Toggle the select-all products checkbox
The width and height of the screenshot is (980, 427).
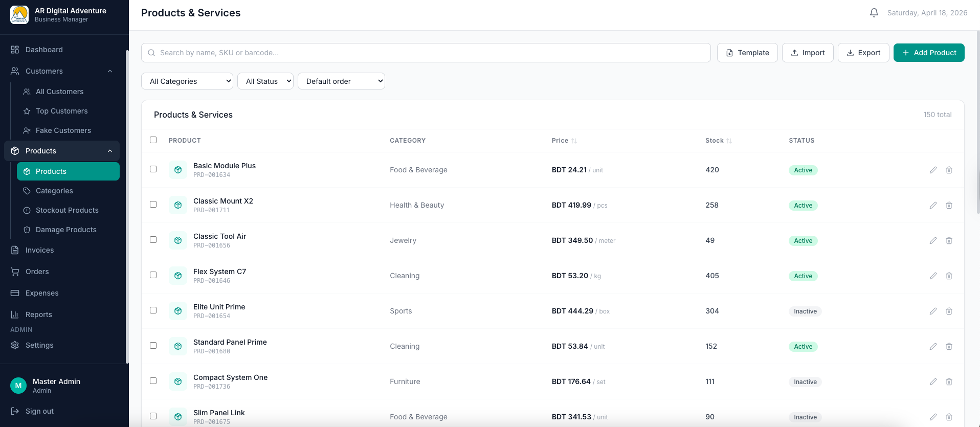point(153,140)
